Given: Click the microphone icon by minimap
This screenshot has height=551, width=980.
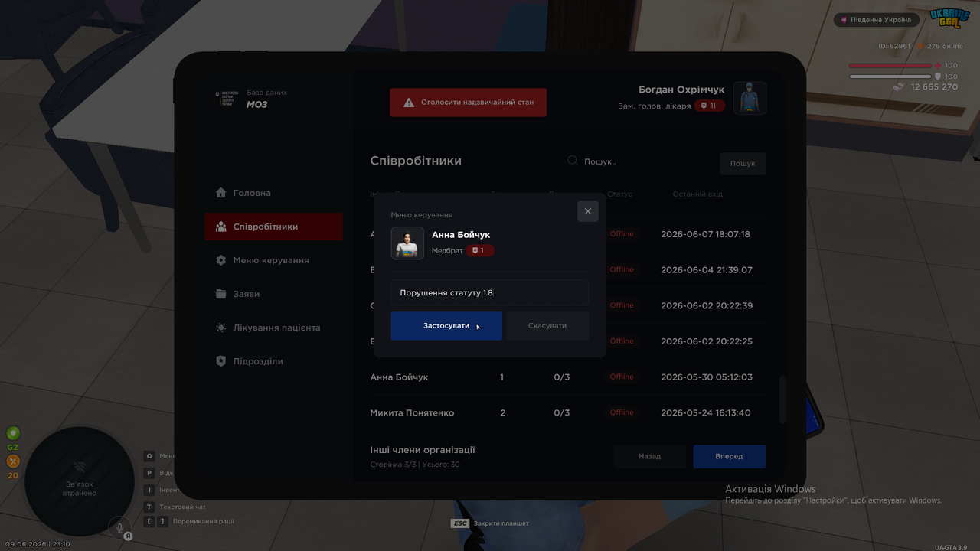Looking at the screenshot, I should (x=119, y=527).
